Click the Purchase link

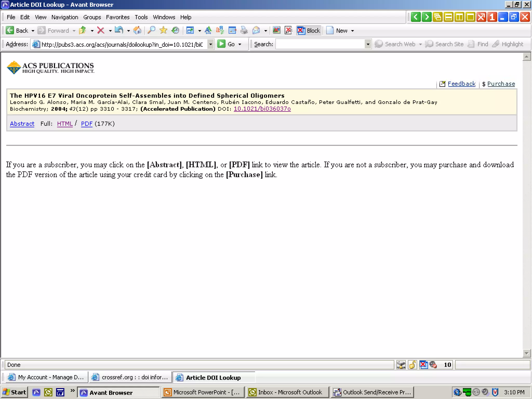click(501, 84)
